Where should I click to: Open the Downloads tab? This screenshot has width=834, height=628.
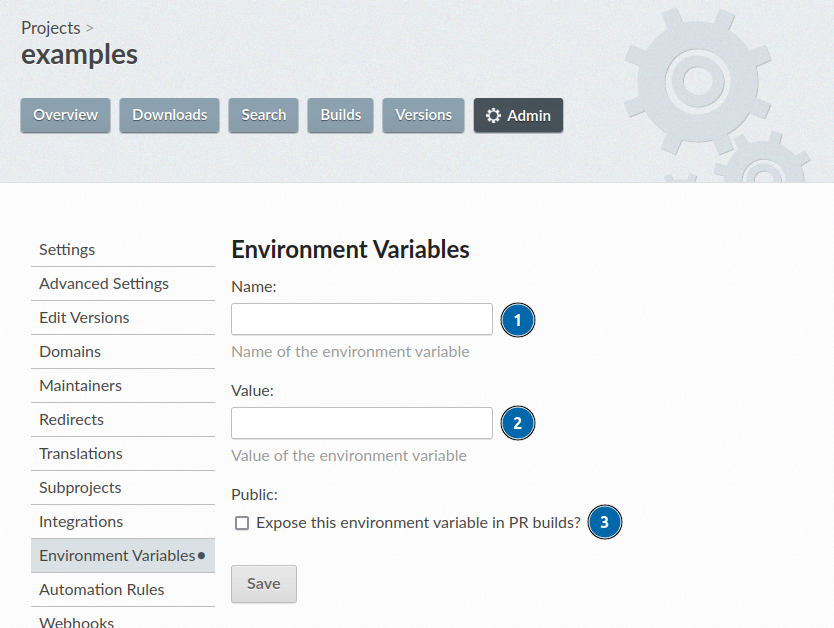(169, 115)
